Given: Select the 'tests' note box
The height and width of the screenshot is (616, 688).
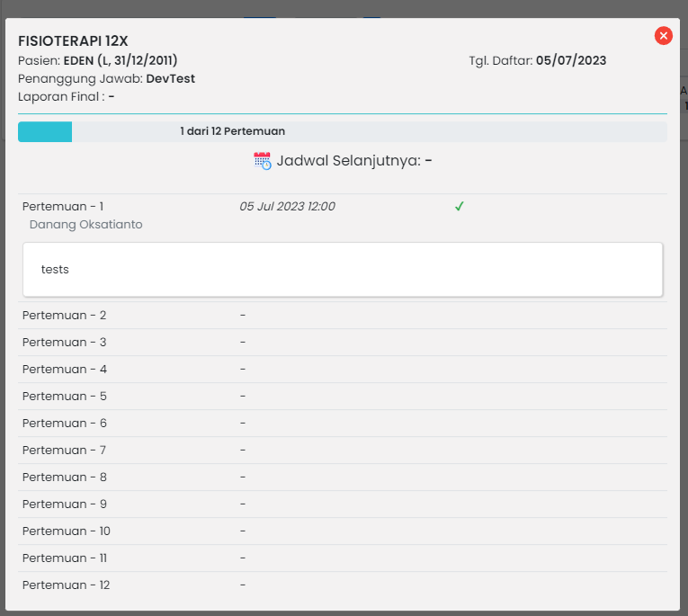Looking at the screenshot, I should pos(342,270).
